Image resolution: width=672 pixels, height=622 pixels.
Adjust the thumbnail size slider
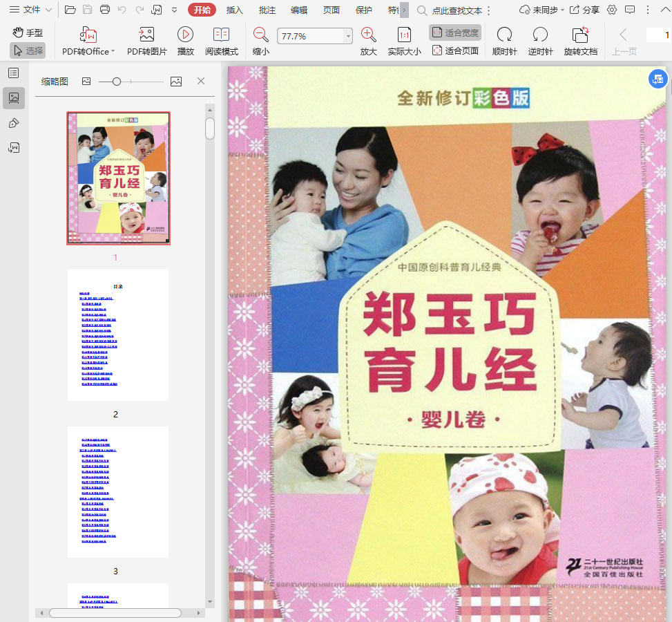click(x=117, y=82)
